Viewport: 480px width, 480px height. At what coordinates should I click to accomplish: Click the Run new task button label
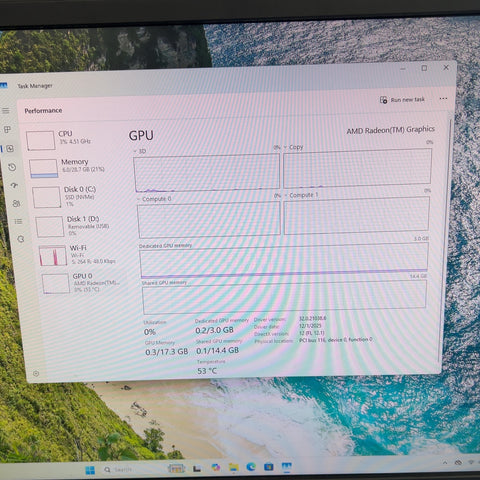tap(408, 99)
